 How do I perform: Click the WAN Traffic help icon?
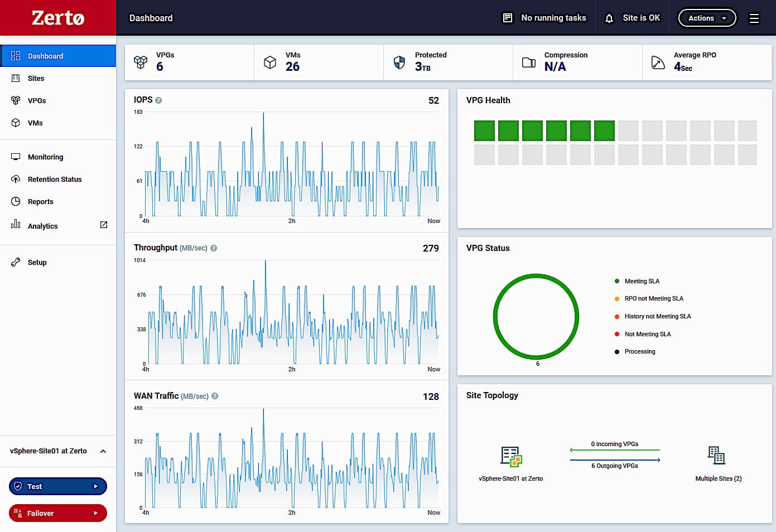click(x=215, y=396)
